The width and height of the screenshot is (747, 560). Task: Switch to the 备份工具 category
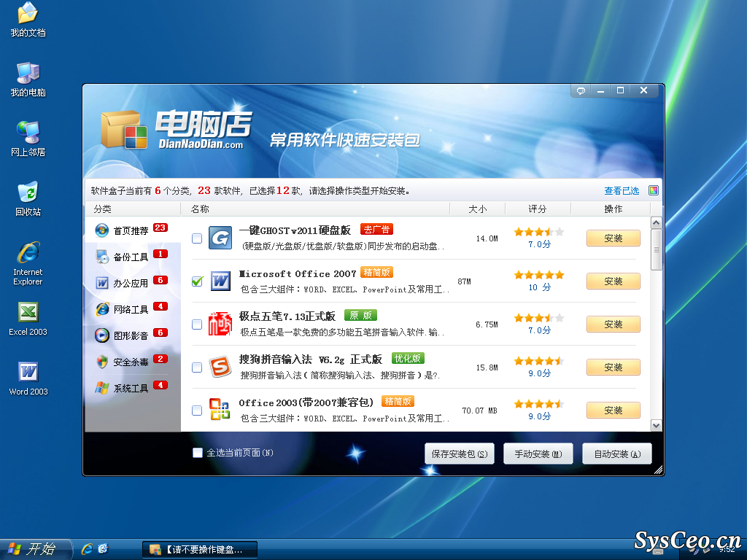(x=133, y=257)
